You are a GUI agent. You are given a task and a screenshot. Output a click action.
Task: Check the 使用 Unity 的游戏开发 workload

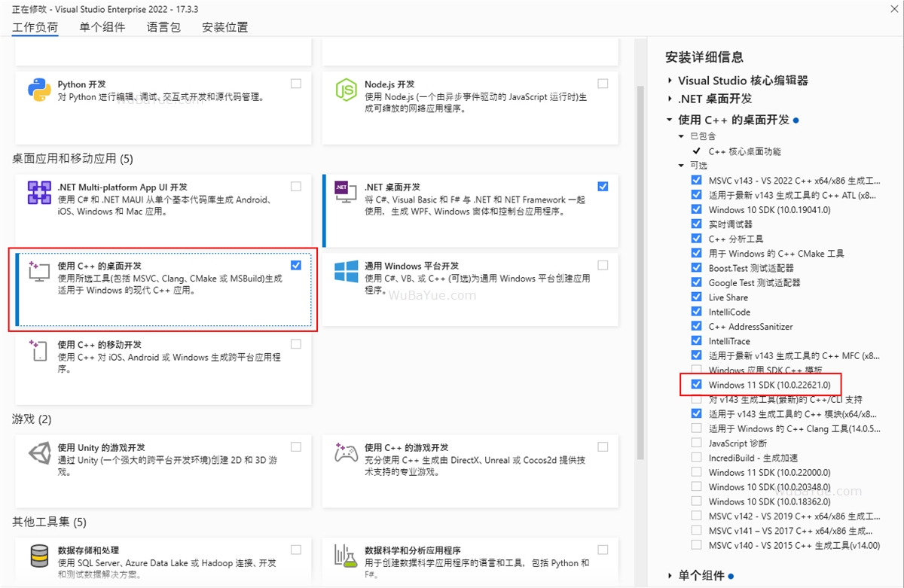tap(296, 447)
